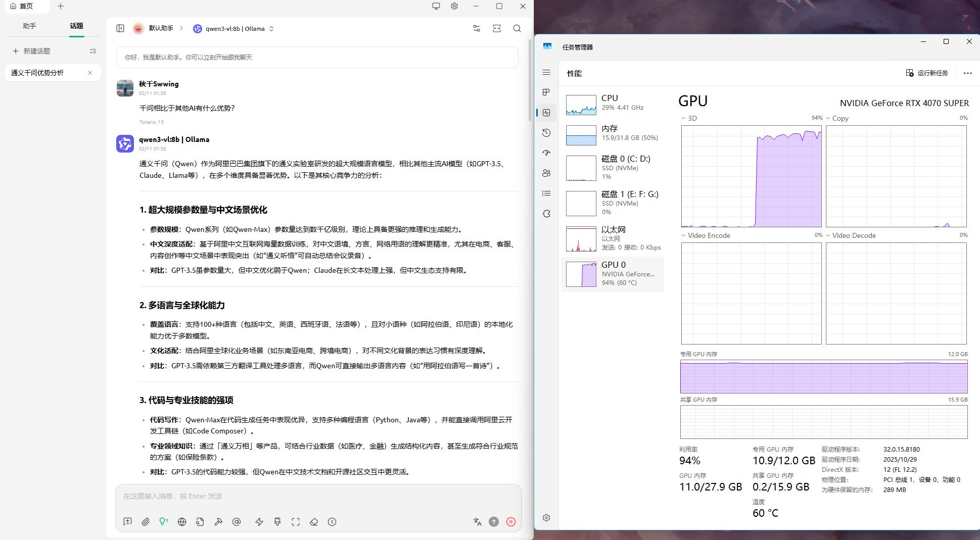This screenshot has height=540, width=980.
Task: Focus the message input field
Action: tap(318, 497)
